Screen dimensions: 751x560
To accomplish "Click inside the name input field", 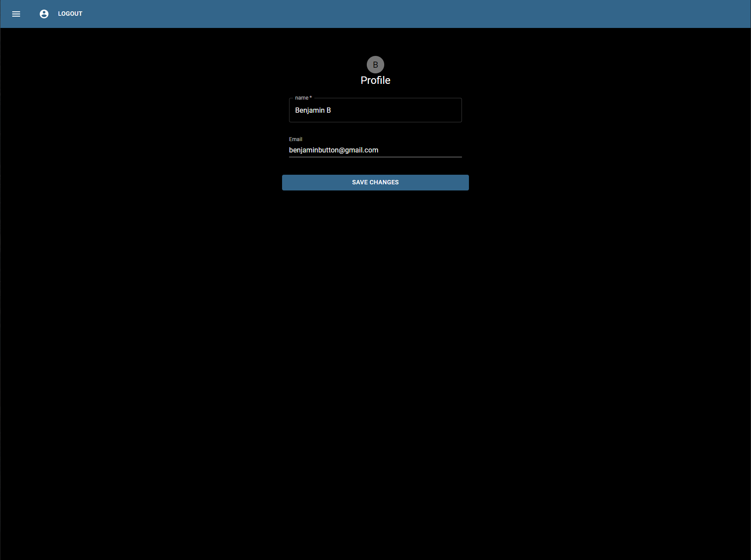I will coord(375,110).
